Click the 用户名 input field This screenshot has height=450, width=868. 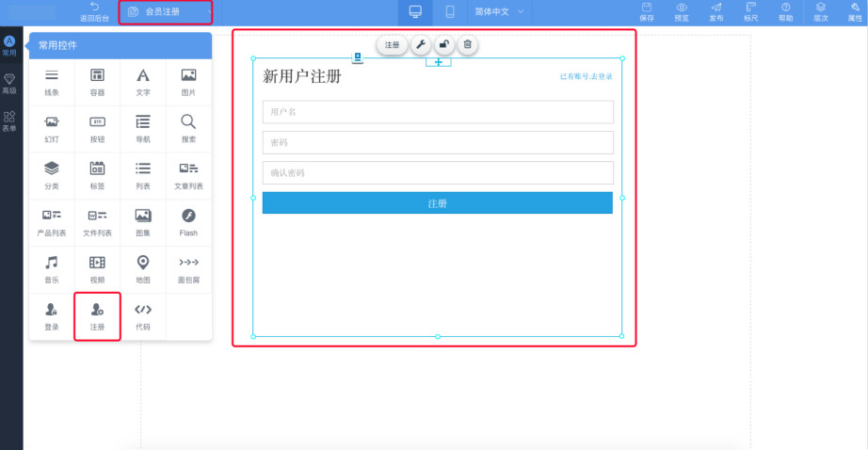pyautogui.click(x=437, y=112)
